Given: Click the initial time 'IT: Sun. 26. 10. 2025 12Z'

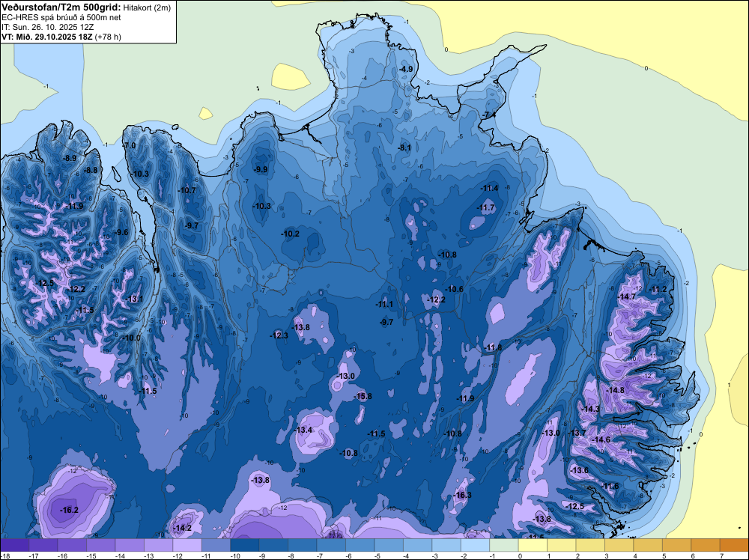Looking at the screenshot, I should (46, 27).
